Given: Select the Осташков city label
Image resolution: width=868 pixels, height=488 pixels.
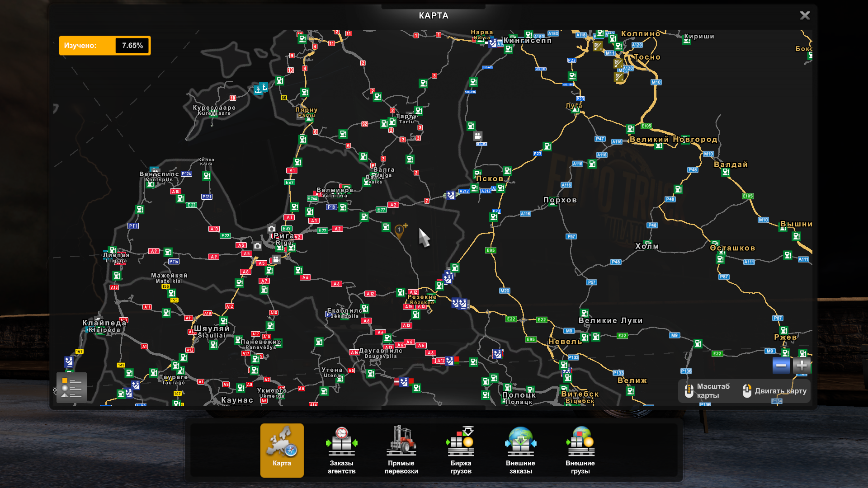Looking at the screenshot, I should coord(732,248).
